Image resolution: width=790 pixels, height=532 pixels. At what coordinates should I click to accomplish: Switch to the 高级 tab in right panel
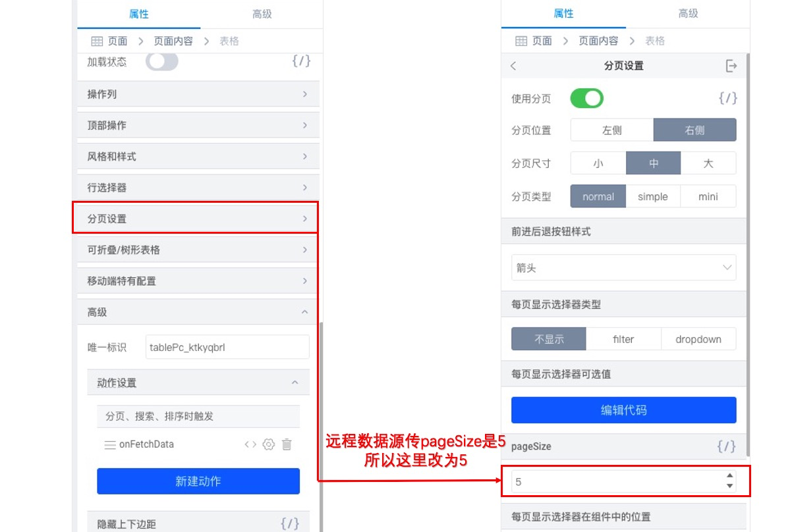(688, 14)
